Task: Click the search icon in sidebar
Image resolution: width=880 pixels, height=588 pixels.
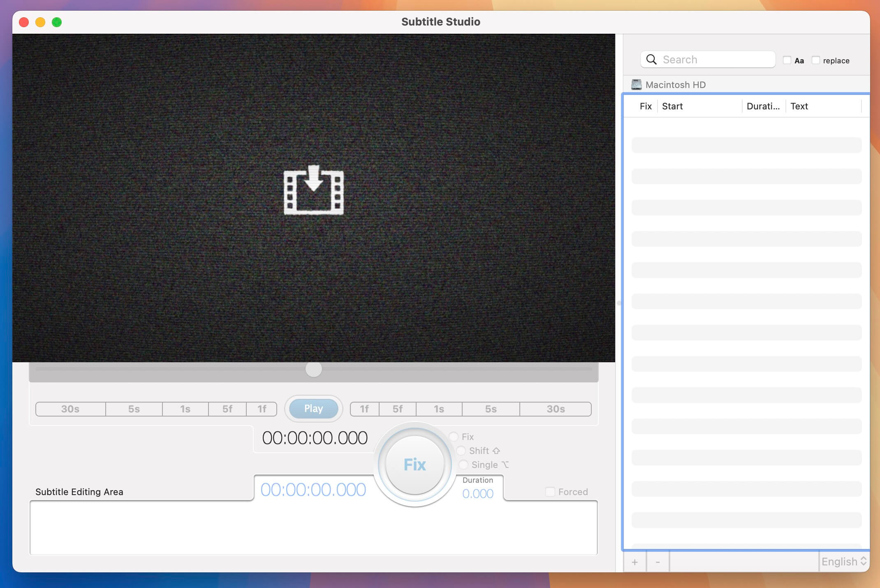Action: (x=651, y=60)
